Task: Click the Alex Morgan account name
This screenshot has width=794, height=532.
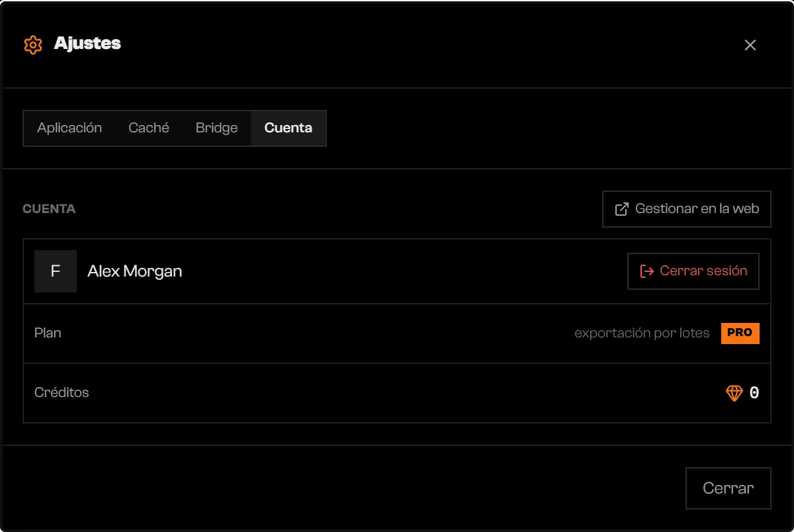Action: tap(135, 271)
